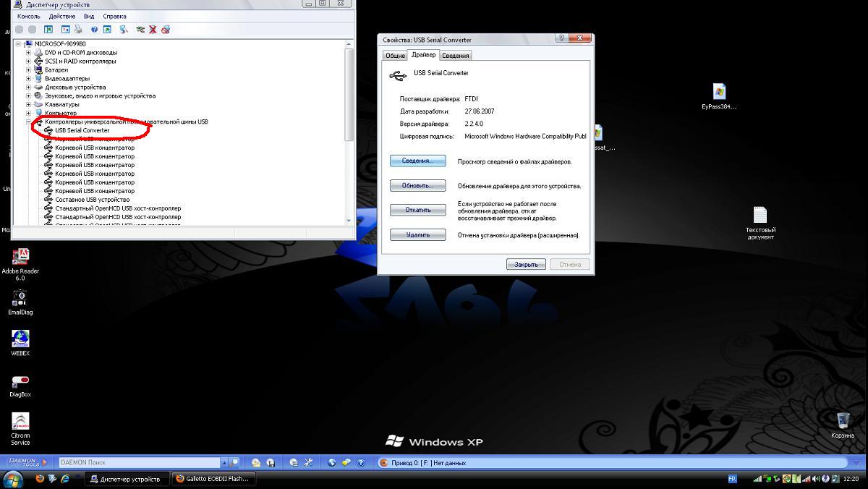The width and height of the screenshot is (868, 489).
Task: Launch Internet Explorer from quick launch bar
Action: click(65, 479)
